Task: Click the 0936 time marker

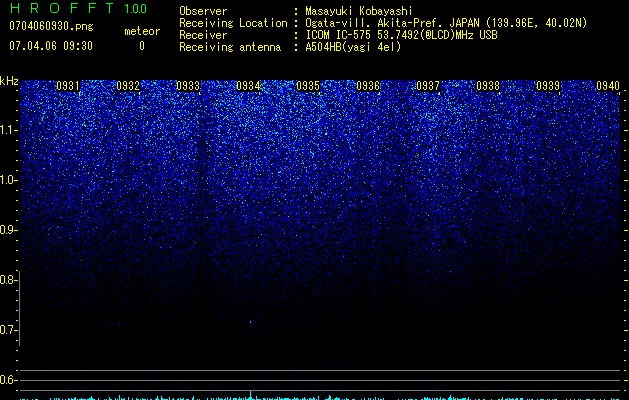Action: click(x=368, y=86)
